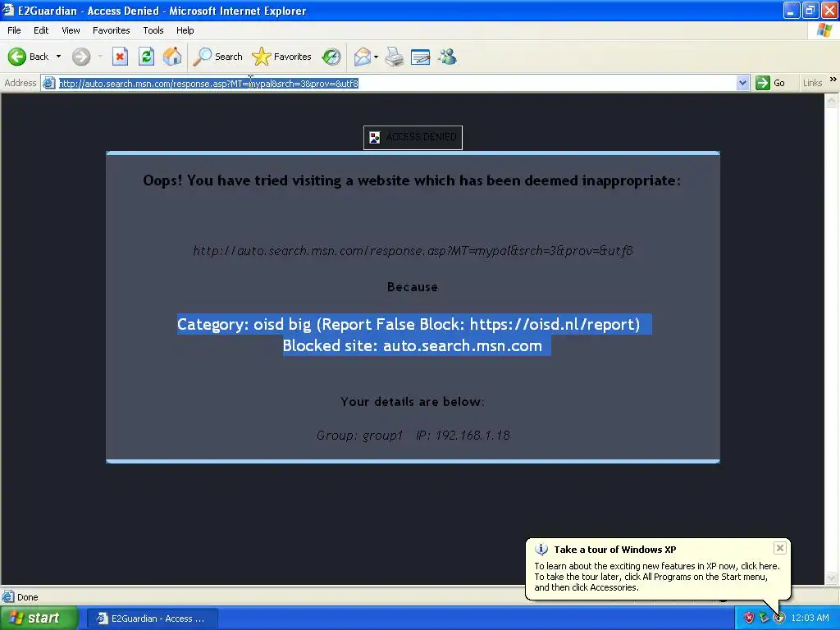This screenshot has width=840, height=630.
Task: Click the Mail envelope icon
Action: pos(363,57)
